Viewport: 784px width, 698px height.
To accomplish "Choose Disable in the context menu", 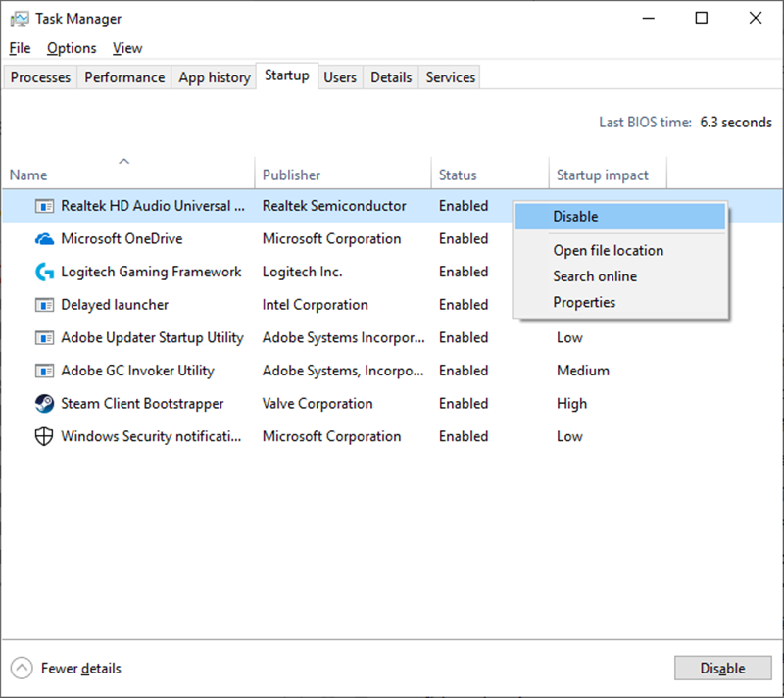I will pyautogui.click(x=620, y=217).
